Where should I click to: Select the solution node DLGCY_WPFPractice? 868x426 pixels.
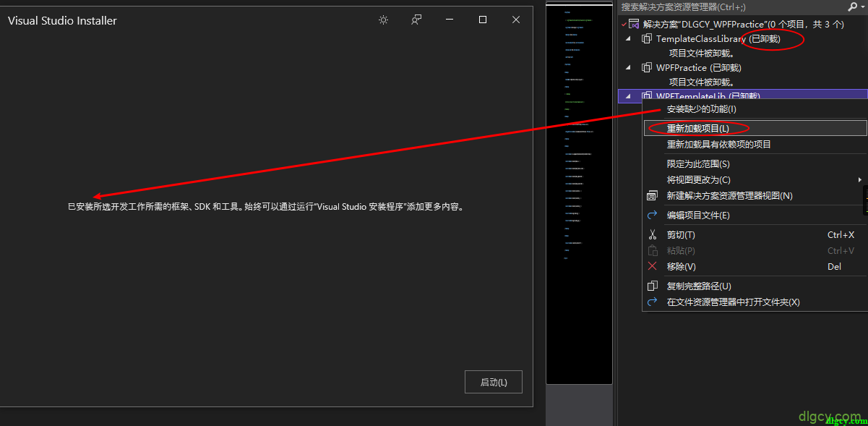743,24
